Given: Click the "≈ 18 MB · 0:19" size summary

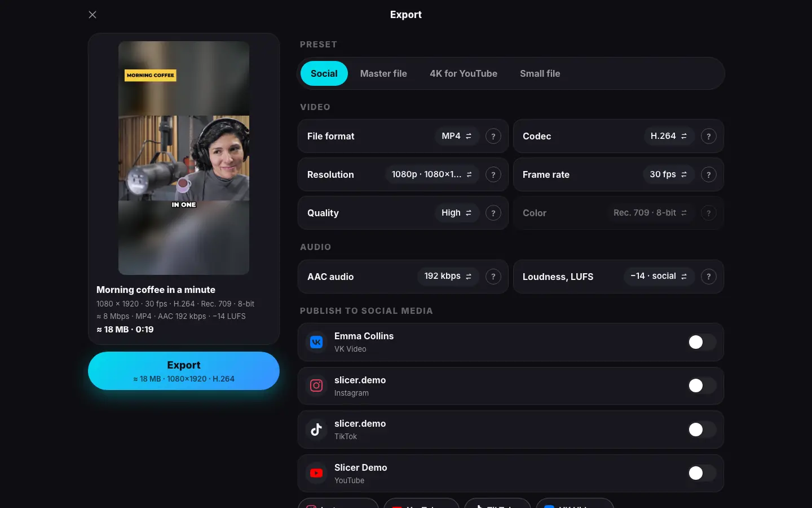Looking at the screenshot, I should click(x=125, y=329).
